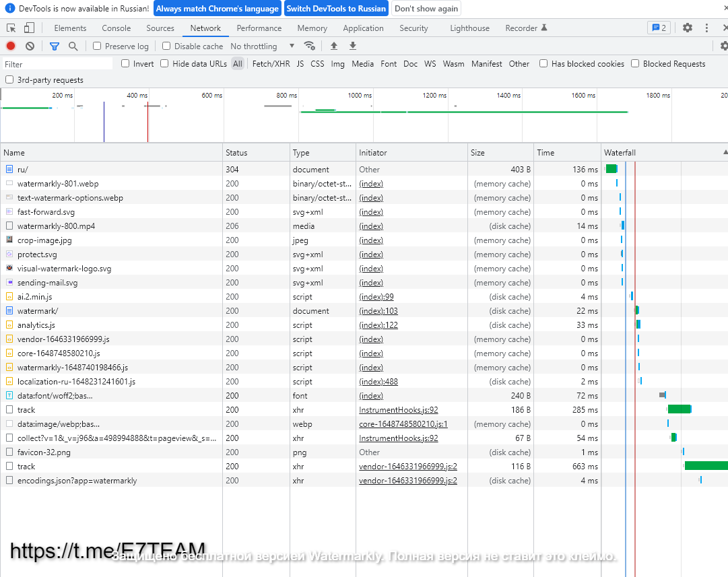Screen dimensions: 728x577
Task: Check 3rd-party requests checkbox
Action: (9, 80)
